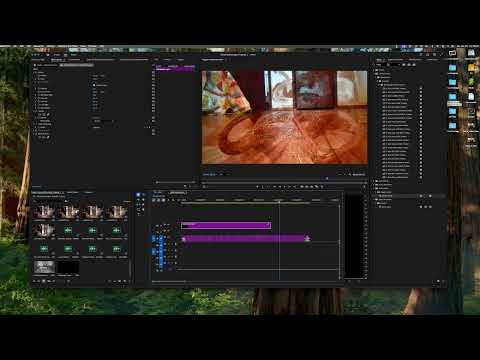This screenshot has width=480, height=360.
Task: Click the Program monitor video preview
Action: pyautogui.click(x=285, y=117)
